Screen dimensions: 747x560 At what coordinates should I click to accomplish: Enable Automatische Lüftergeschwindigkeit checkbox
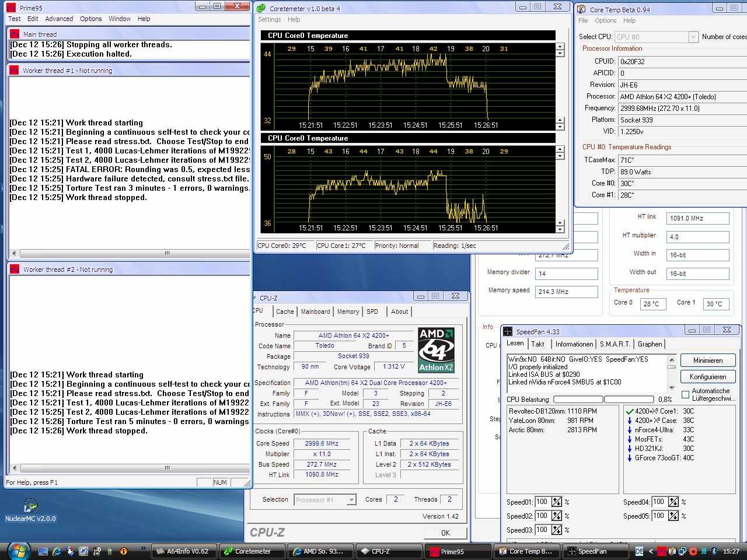tap(685, 395)
